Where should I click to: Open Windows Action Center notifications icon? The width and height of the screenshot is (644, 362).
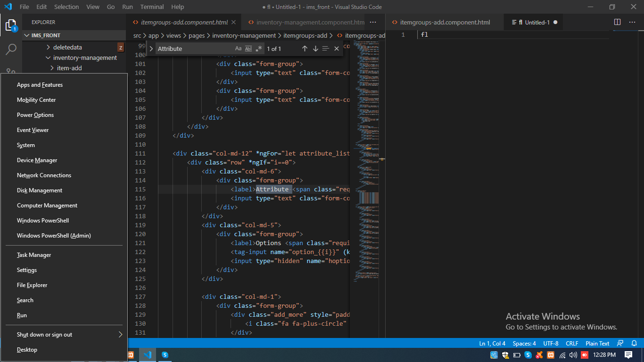pos(628,355)
